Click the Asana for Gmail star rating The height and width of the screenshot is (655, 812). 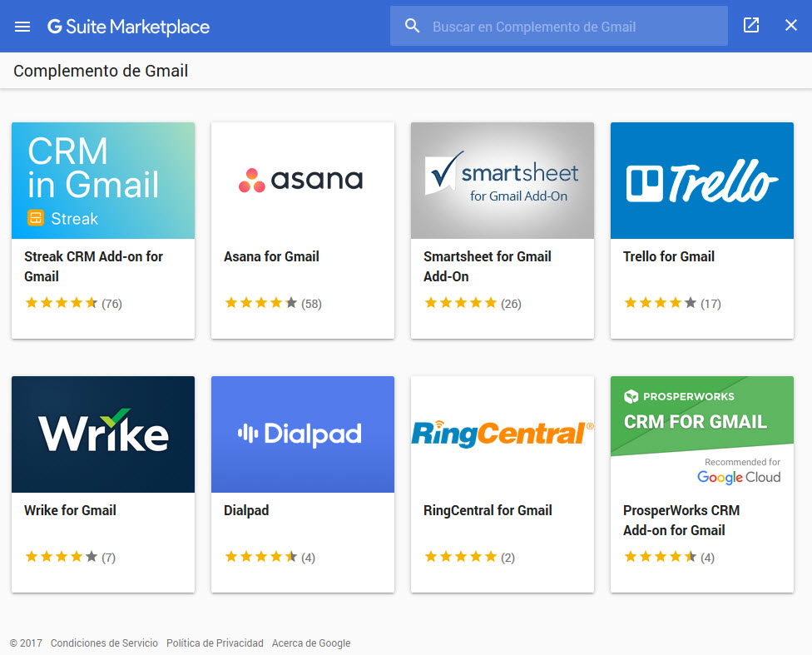coord(260,304)
